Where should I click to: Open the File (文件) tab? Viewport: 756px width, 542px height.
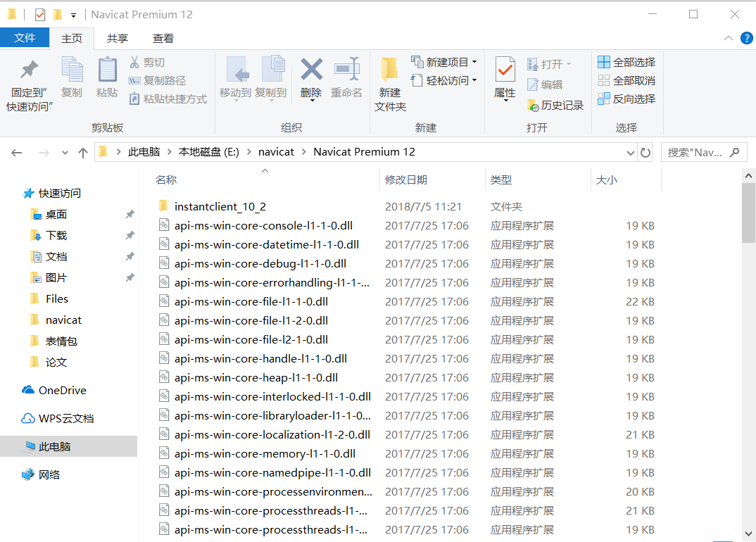pyautogui.click(x=25, y=37)
